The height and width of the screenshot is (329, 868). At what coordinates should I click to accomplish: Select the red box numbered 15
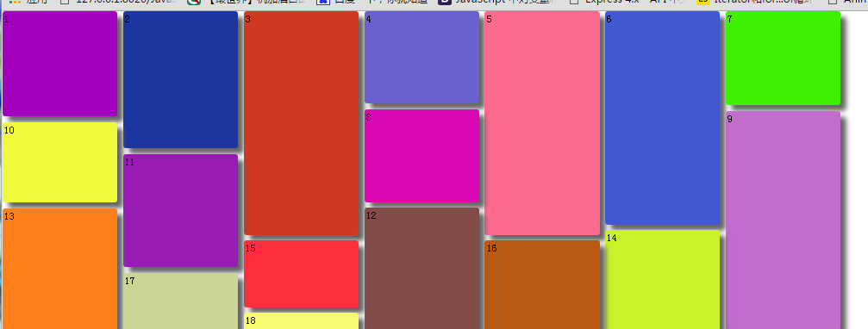click(301, 274)
